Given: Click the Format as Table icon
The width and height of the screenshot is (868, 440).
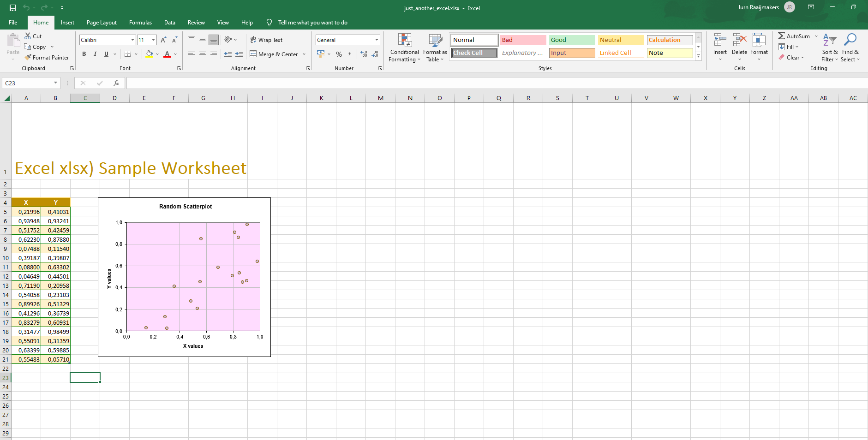Looking at the screenshot, I should (435, 41).
